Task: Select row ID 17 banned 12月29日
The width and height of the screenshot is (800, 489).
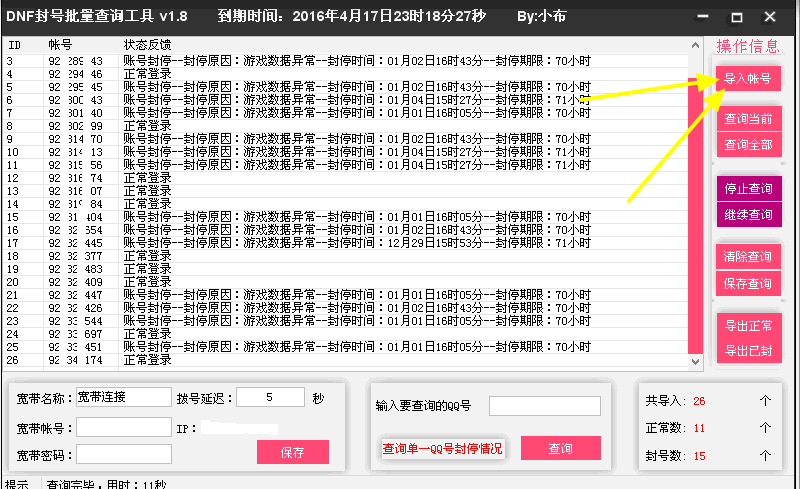Action: click(x=345, y=243)
